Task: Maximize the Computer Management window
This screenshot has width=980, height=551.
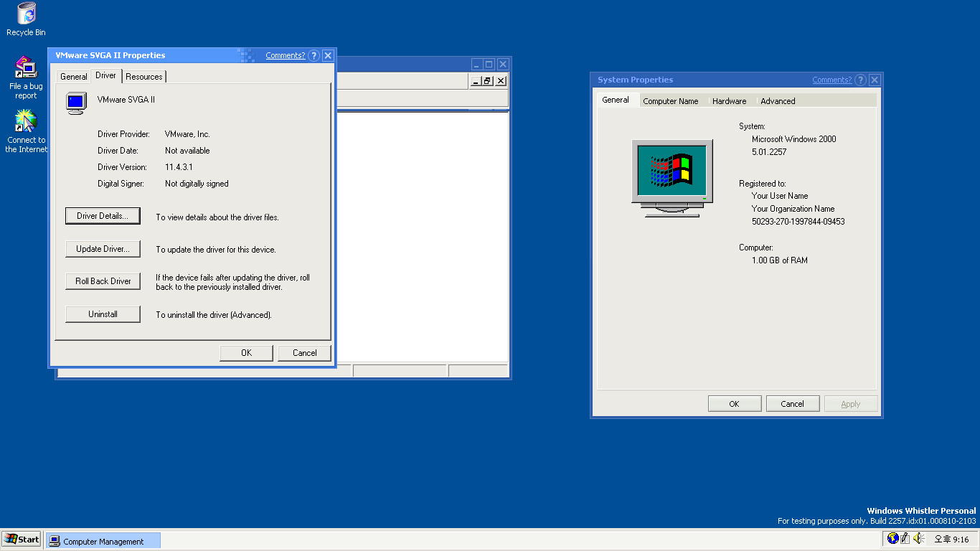Action: [x=489, y=64]
